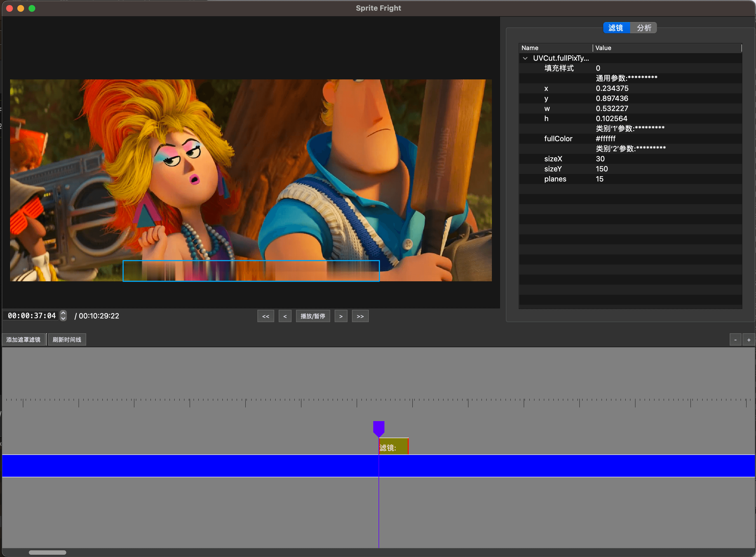
Task: Select sizeX value 30
Action: click(600, 159)
